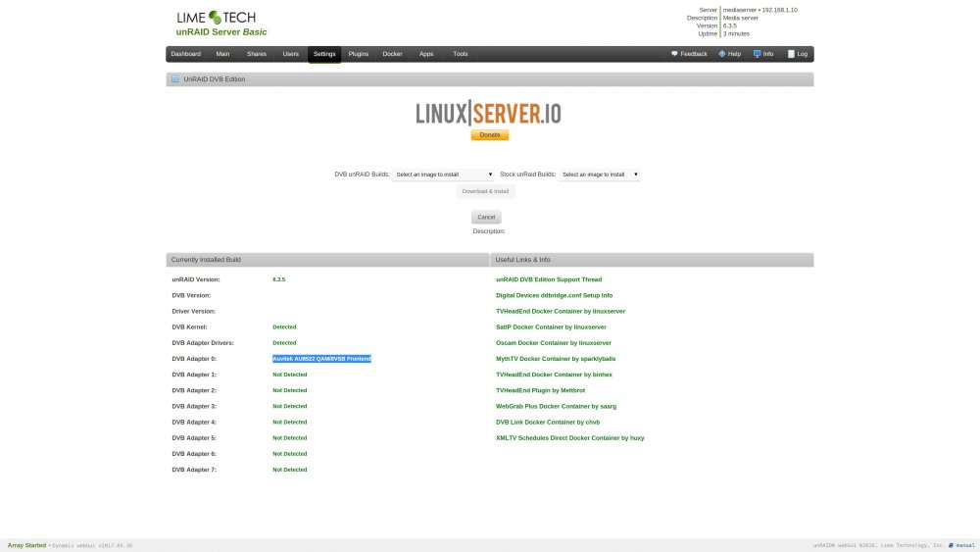Click the Uptime 3 minutes value
Image resolution: width=980 pixels, height=552 pixels.
(736, 33)
